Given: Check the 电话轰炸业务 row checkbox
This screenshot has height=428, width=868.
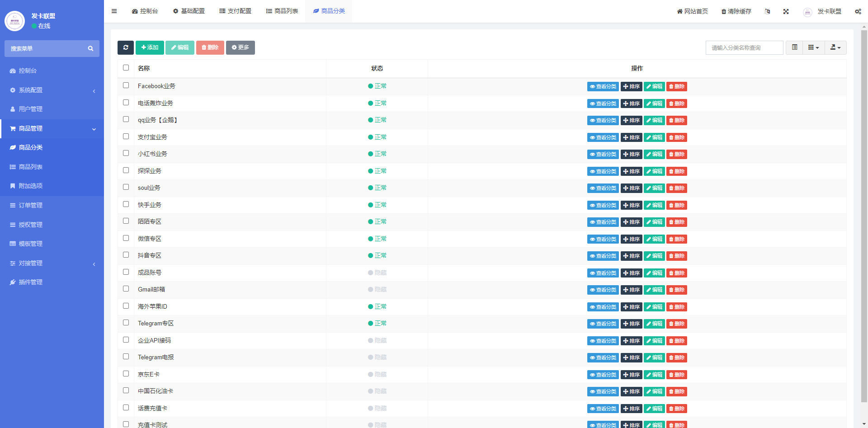Looking at the screenshot, I should tap(126, 103).
